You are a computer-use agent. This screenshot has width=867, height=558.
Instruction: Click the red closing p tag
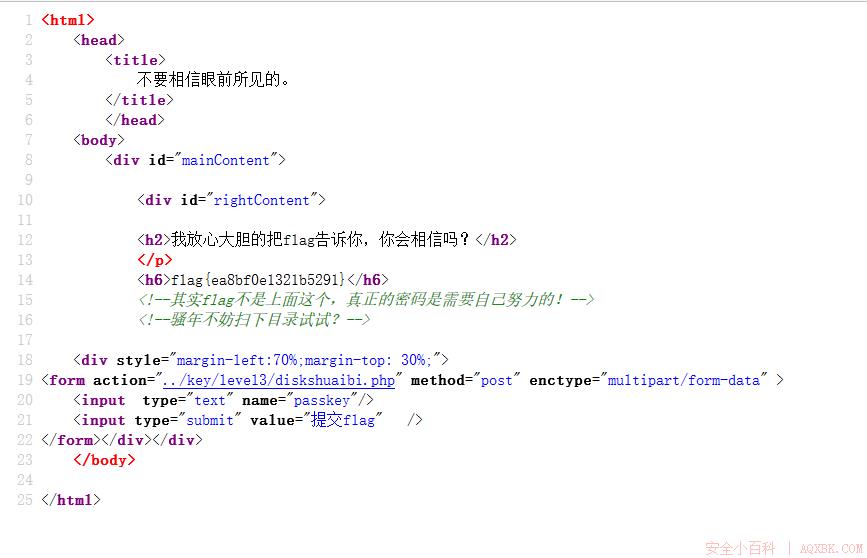click(155, 259)
